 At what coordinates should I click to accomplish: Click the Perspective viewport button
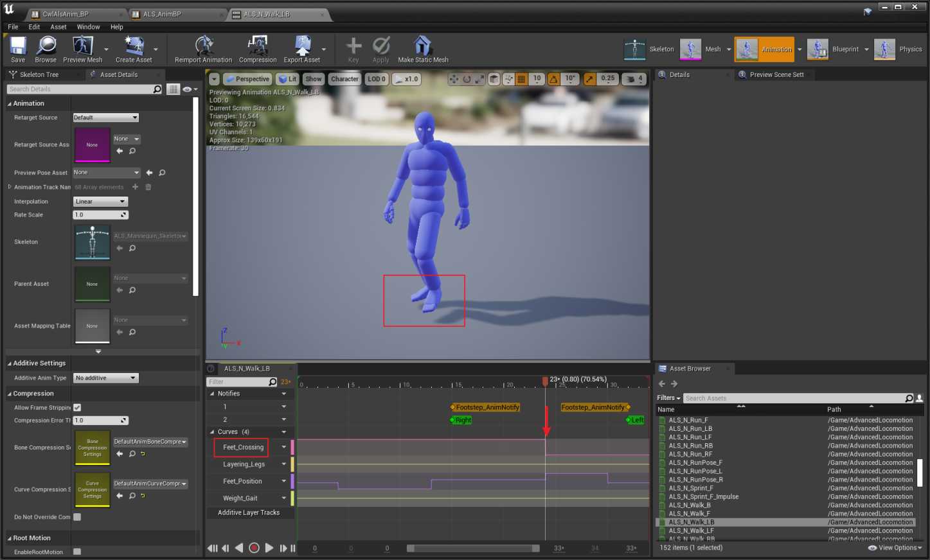[247, 79]
